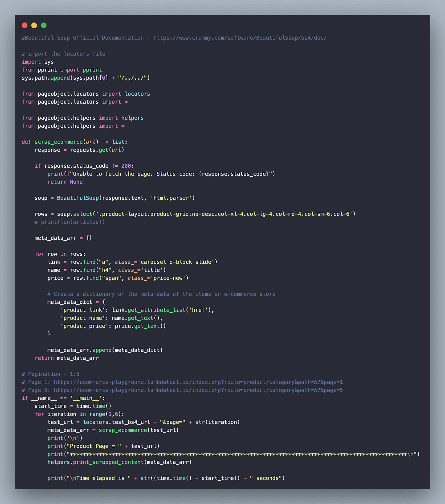Click the '# Import the locators file' comment
Image resolution: width=445 pixels, height=504 pixels.
(x=64, y=54)
